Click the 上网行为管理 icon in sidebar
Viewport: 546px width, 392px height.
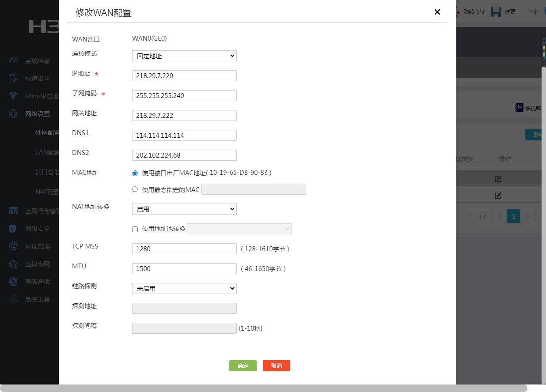point(13,211)
